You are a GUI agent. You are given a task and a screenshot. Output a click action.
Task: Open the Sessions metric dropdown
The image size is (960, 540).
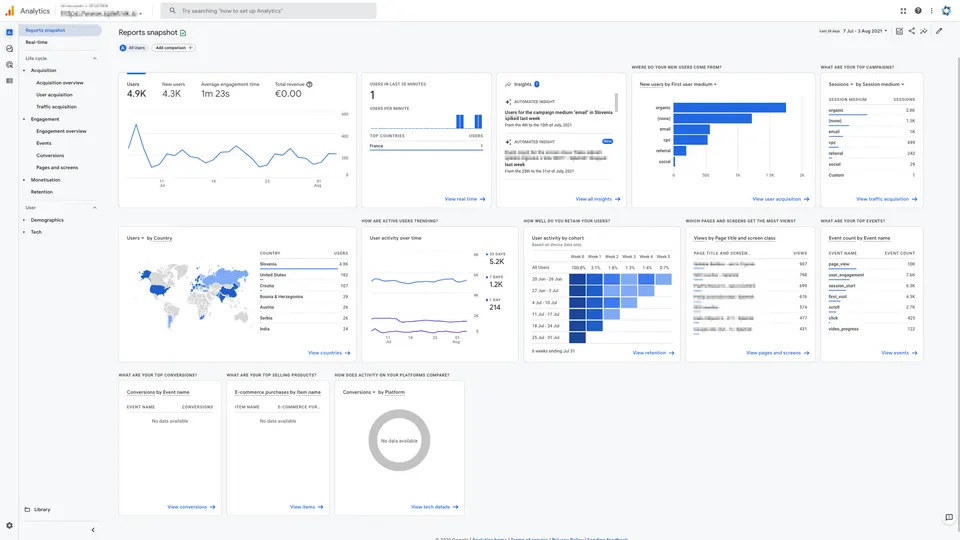click(841, 84)
